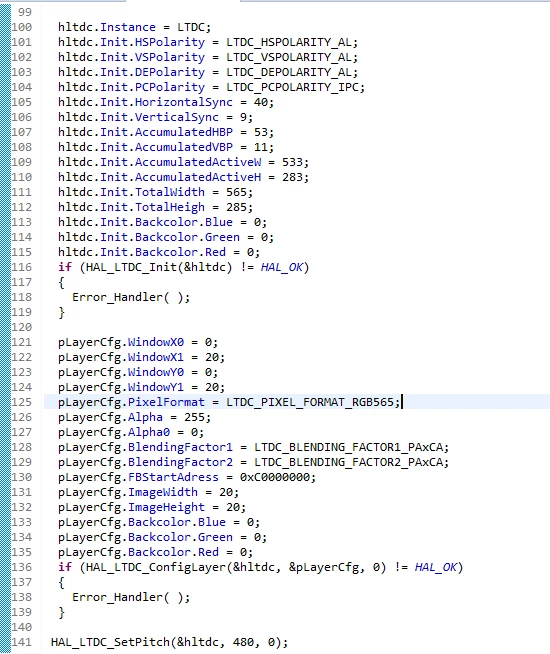The width and height of the screenshot is (550, 654).
Task: Click pLayerCfg.Backcolor.Green = 0 line
Action: pyautogui.click(x=162, y=538)
